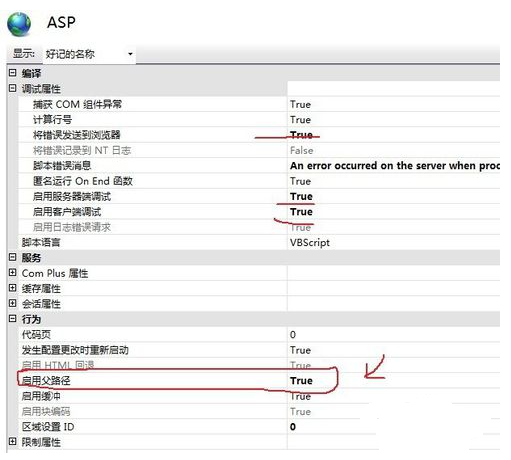Image resolution: width=511 pixels, height=460 pixels.
Task: Click True value for 启用块编码
Action: 300,411
